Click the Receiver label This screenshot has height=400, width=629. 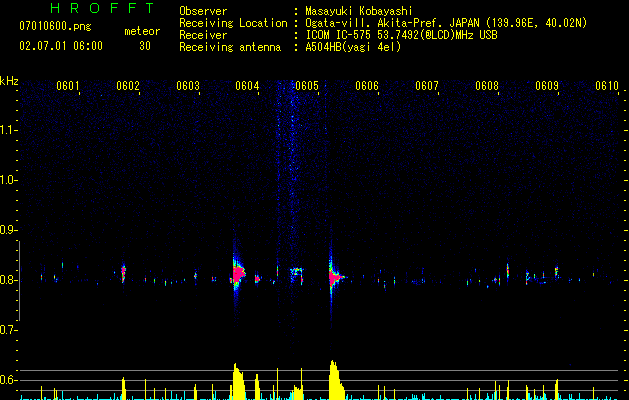[x=203, y=35]
